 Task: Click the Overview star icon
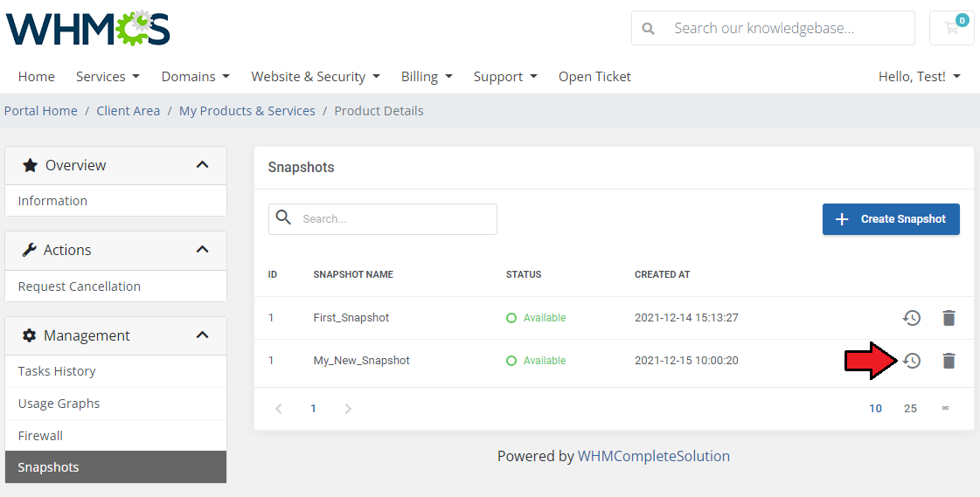[30, 165]
